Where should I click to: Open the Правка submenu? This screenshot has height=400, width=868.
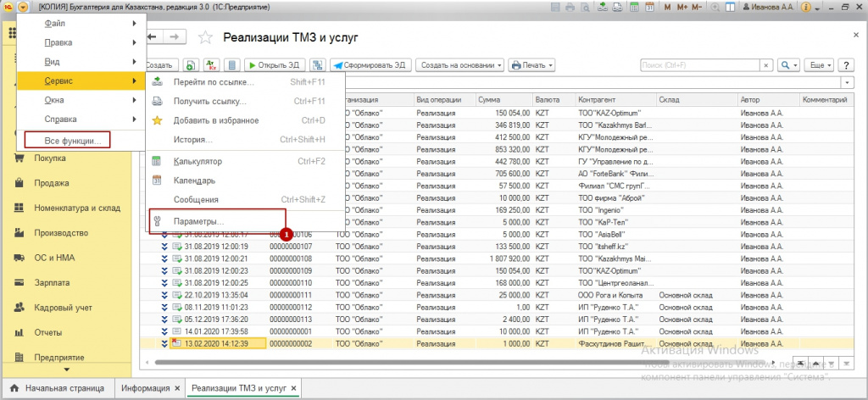click(81, 42)
